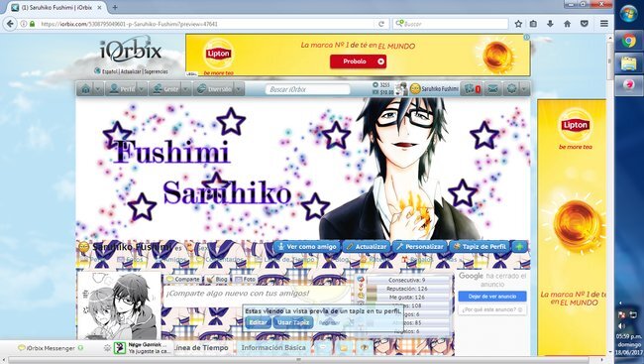This screenshot has height=364, width=644.
Task: Bookmark this page with the star icon
Action: click(x=518, y=24)
